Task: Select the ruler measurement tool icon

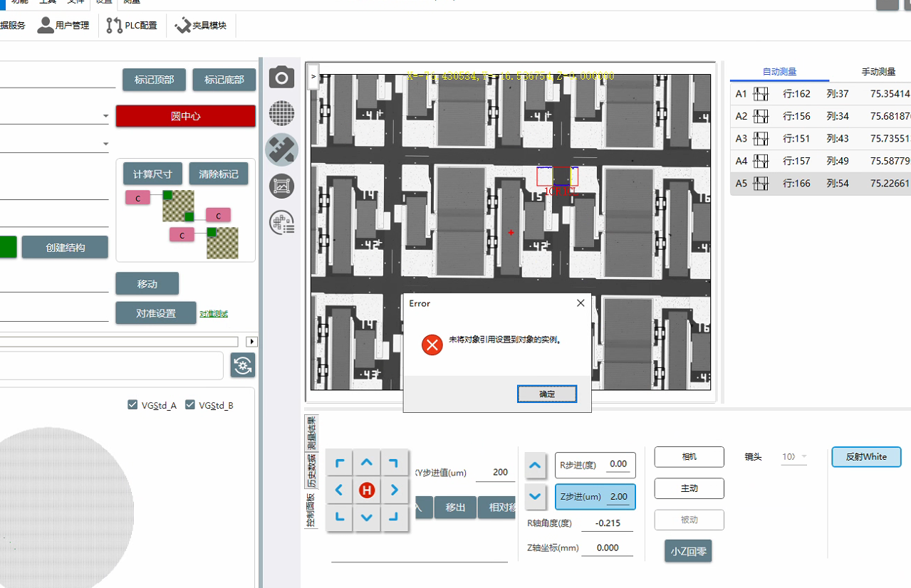Action: tap(281, 149)
